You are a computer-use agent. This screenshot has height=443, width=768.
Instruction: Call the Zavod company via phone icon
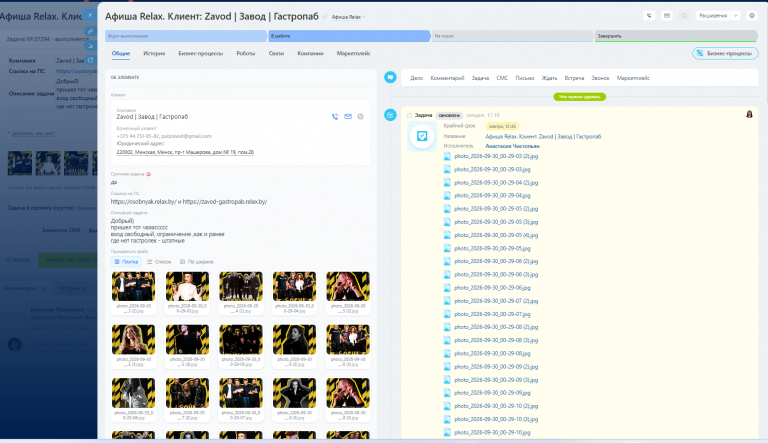pyautogui.click(x=335, y=117)
